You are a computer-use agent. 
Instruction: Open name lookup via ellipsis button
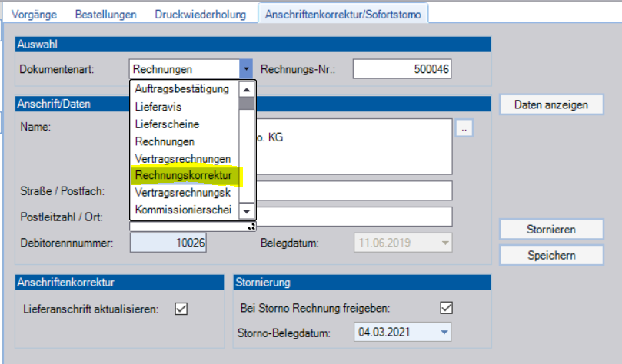coord(464,129)
